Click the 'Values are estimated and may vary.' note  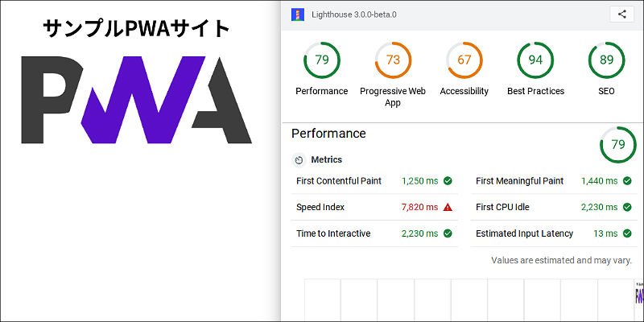pyautogui.click(x=561, y=260)
